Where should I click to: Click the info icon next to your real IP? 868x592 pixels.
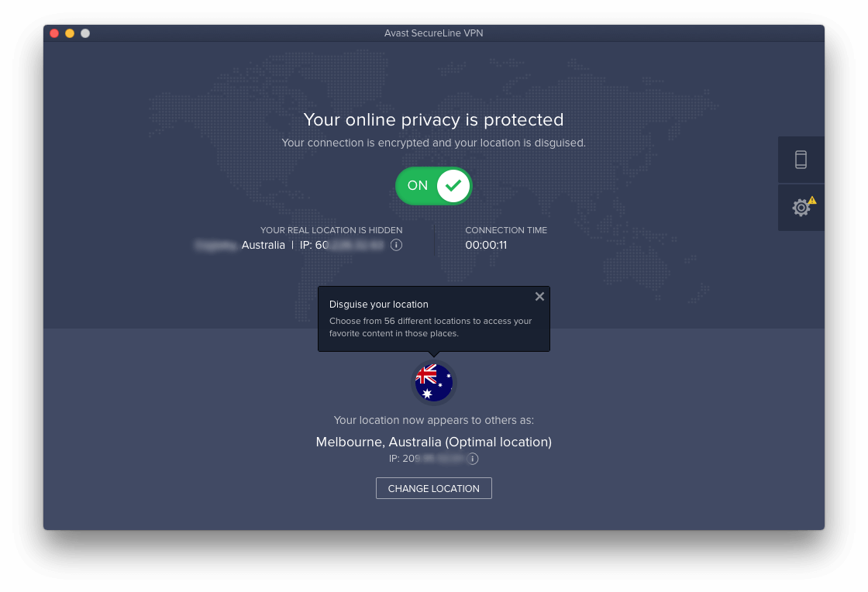(396, 245)
